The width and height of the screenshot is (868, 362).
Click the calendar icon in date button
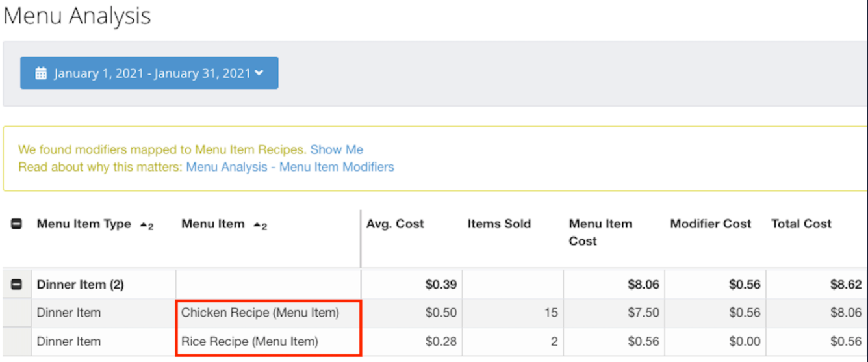(x=41, y=73)
